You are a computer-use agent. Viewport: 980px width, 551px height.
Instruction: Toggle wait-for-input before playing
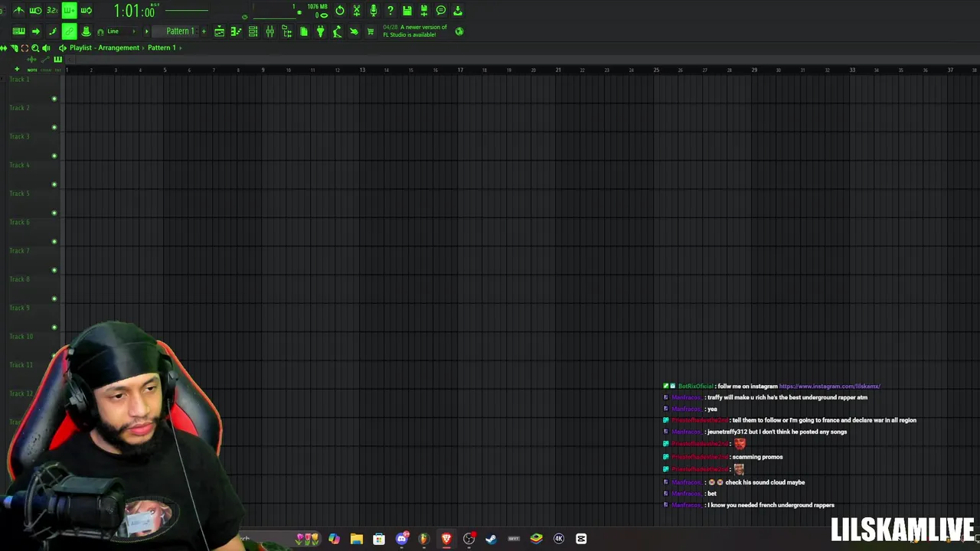35,11
